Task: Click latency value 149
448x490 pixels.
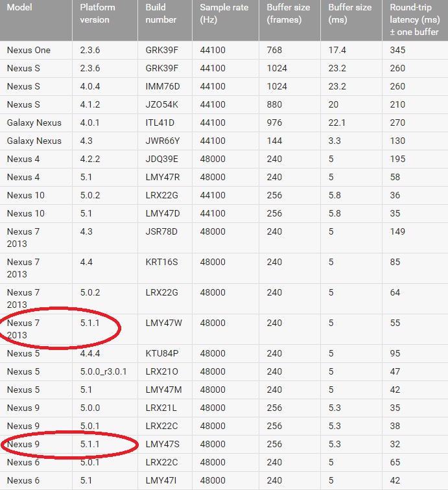Action: [x=397, y=231]
